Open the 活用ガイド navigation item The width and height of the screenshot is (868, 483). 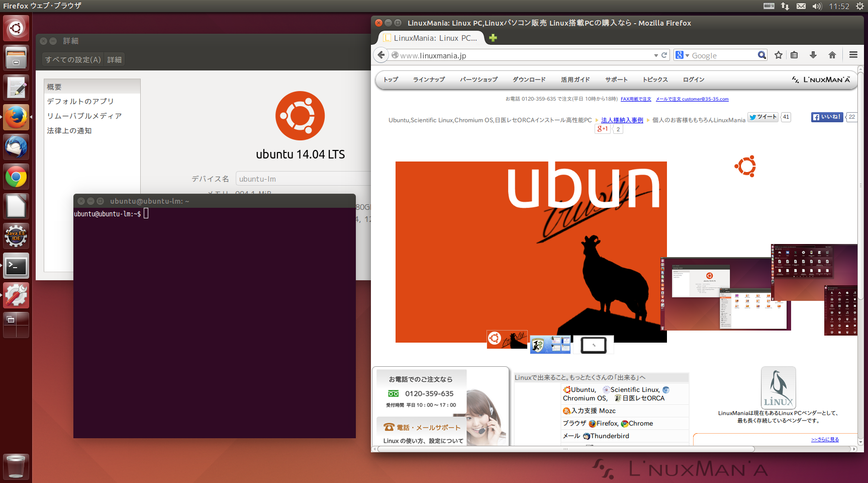[x=575, y=79]
